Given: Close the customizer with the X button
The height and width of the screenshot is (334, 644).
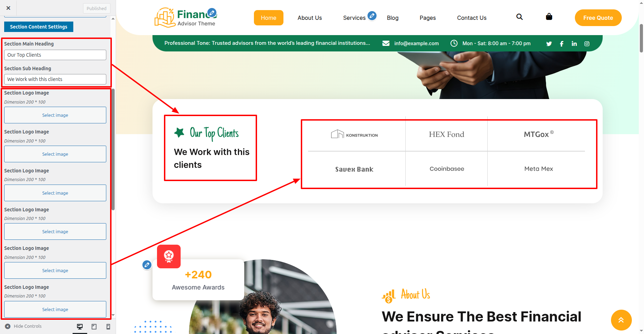Looking at the screenshot, I should (x=8, y=8).
